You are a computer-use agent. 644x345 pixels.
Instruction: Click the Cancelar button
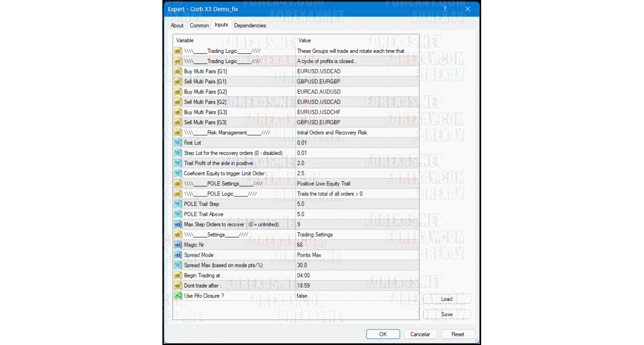point(420,334)
